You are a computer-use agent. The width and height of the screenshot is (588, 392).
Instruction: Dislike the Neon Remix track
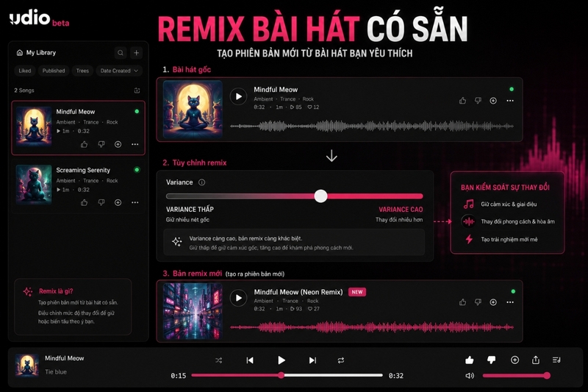click(478, 302)
